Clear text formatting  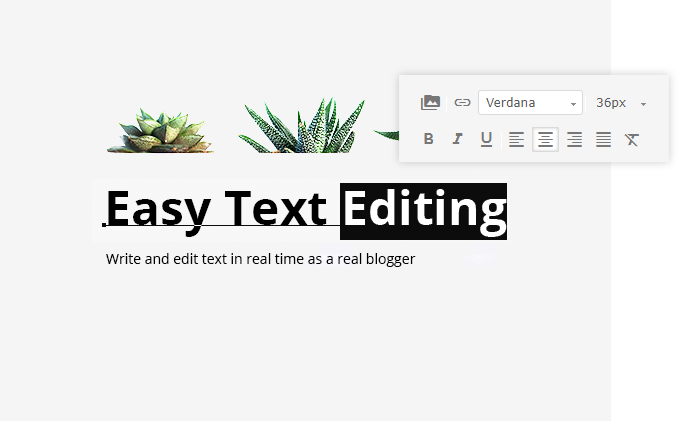(x=632, y=139)
